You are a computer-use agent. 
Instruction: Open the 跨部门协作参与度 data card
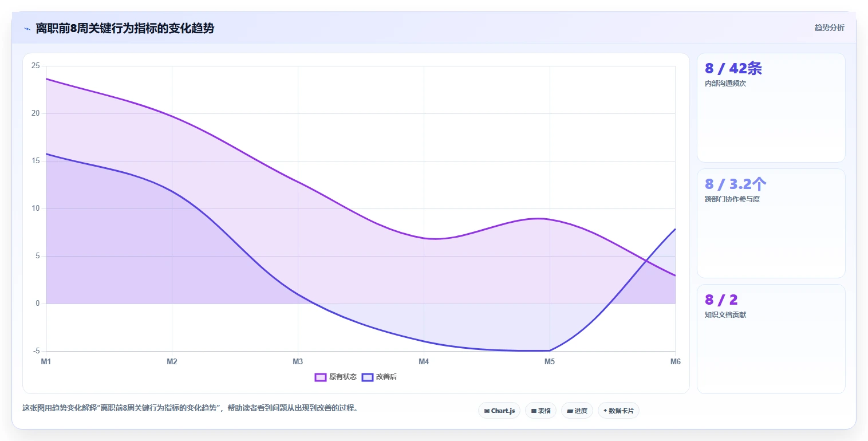[771, 223]
